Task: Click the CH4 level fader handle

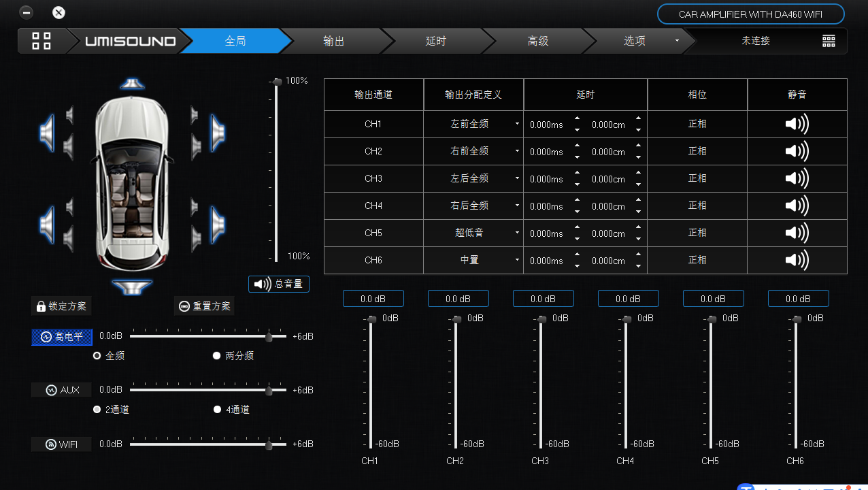Action: point(627,319)
